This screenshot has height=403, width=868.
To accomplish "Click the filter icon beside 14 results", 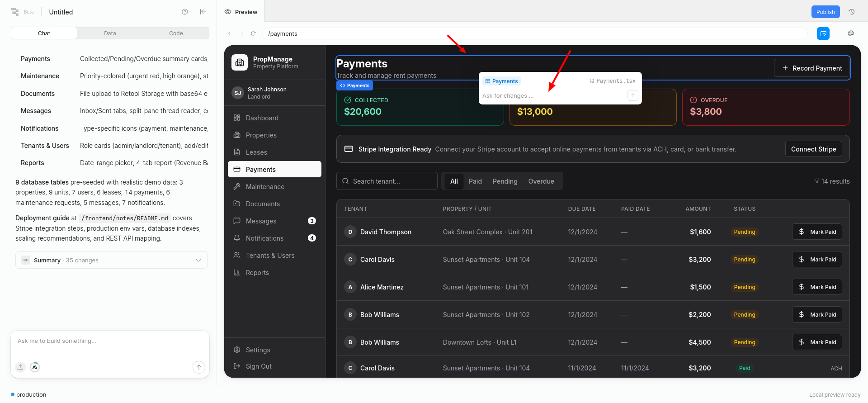I will tap(817, 181).
